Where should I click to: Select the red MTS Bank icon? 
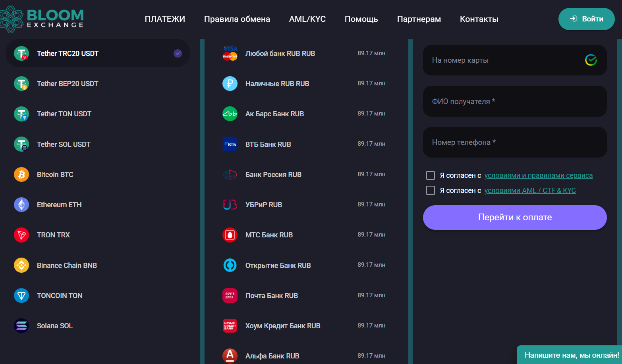[230, 235]
